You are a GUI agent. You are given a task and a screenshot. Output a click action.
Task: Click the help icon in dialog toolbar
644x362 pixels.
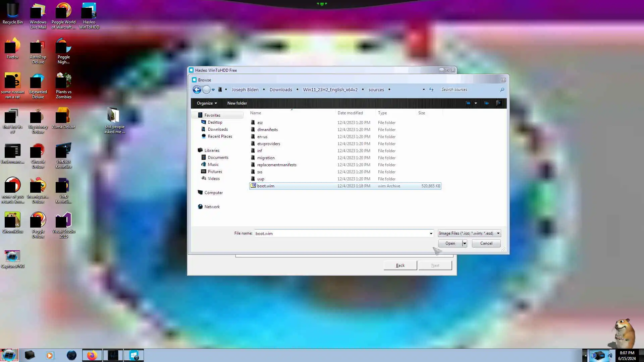click(499, 103)
